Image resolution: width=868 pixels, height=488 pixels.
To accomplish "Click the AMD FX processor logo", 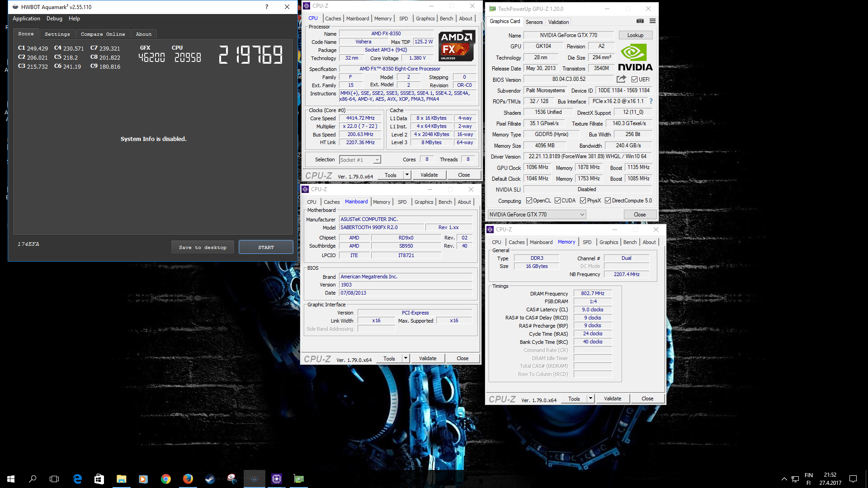I will pyautogui.click(x=456, y=46).
